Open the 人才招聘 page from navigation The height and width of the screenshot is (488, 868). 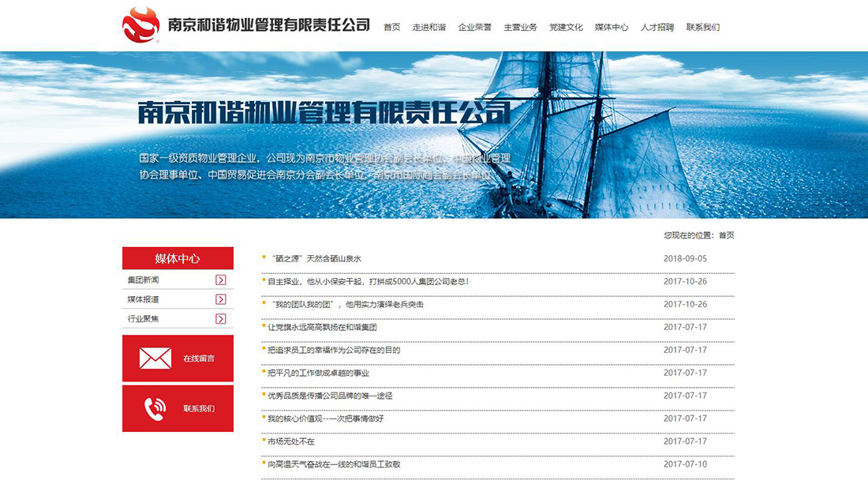[658, 26]
